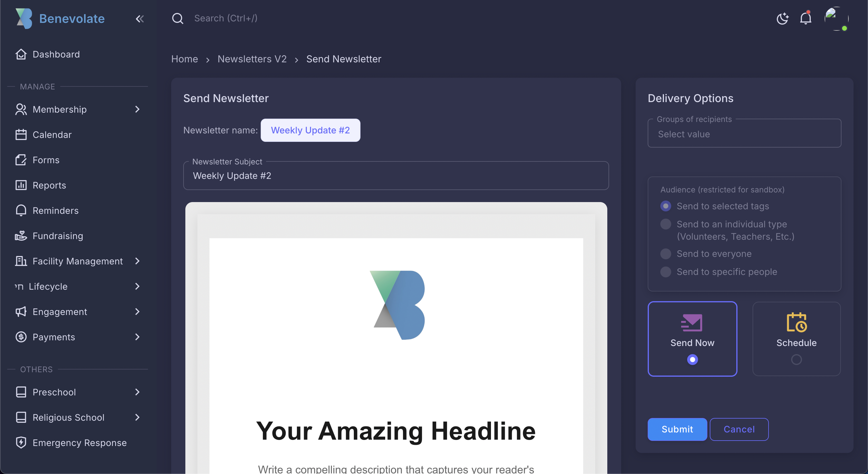
Task: Open notifications bell icon
Action: coord(805,18)
